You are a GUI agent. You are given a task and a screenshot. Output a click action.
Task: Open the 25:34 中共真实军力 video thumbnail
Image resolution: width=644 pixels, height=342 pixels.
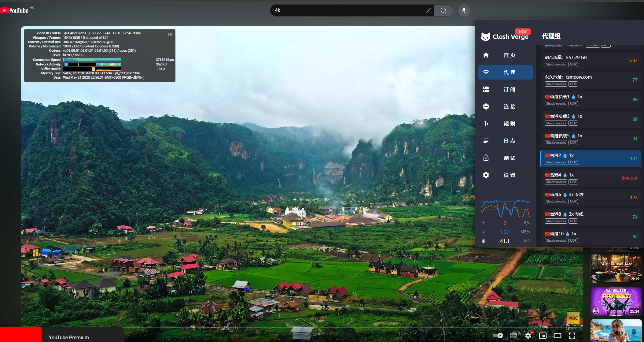coord(616,301)
